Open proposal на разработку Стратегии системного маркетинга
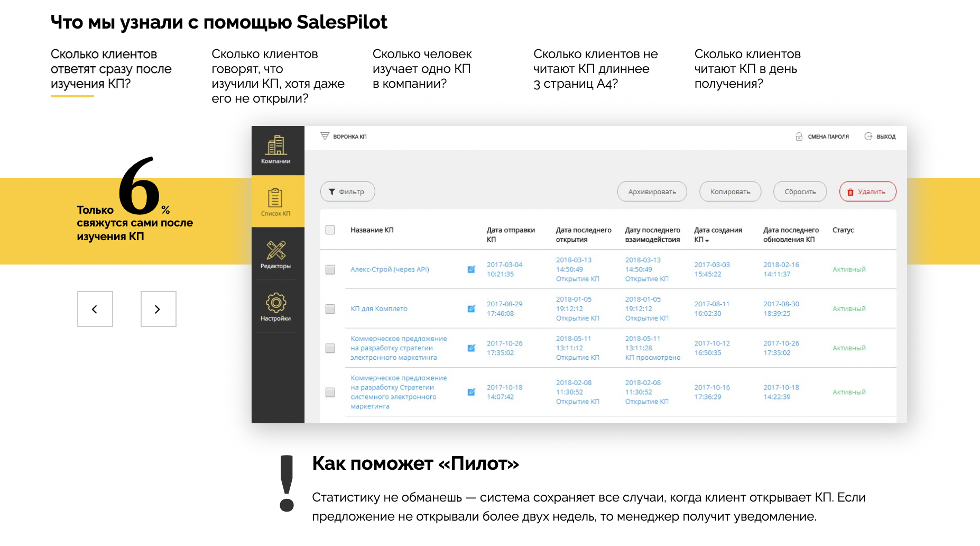The height and width of the screenshot is (546, 980). click(x=399, y=392)
